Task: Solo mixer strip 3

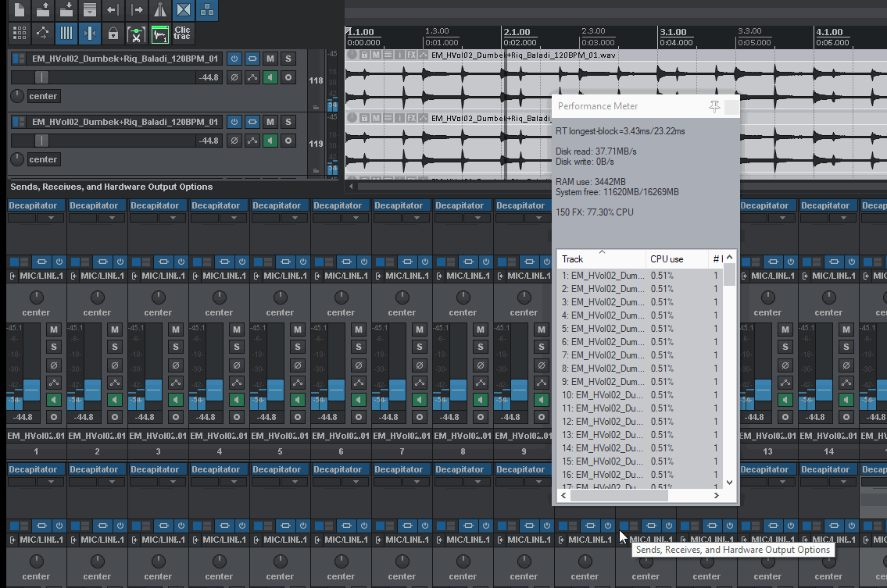Action: 176,347
